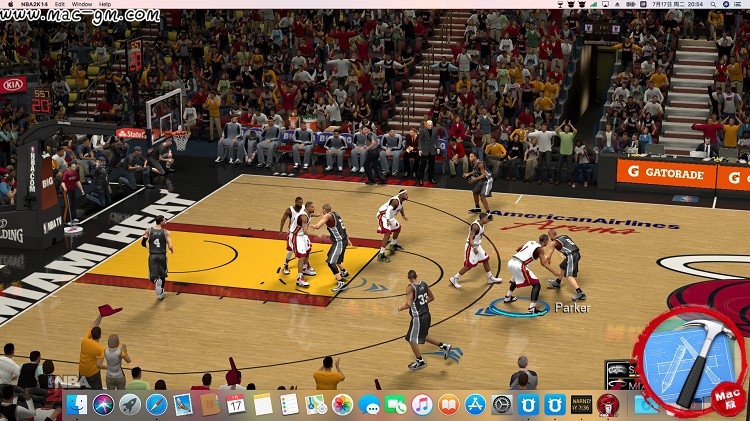
Task: Open Maps icon in dock
Action: [x=316, y=405]
